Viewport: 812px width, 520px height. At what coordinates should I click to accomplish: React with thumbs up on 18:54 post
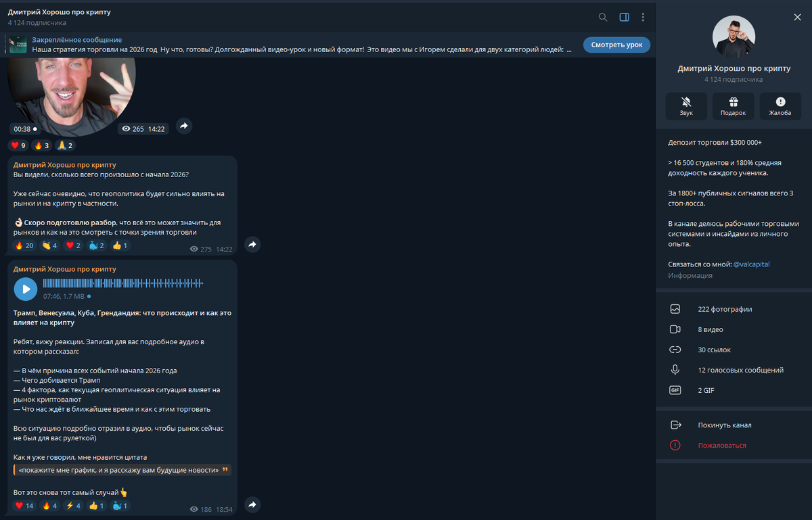(x=97, y=505)
